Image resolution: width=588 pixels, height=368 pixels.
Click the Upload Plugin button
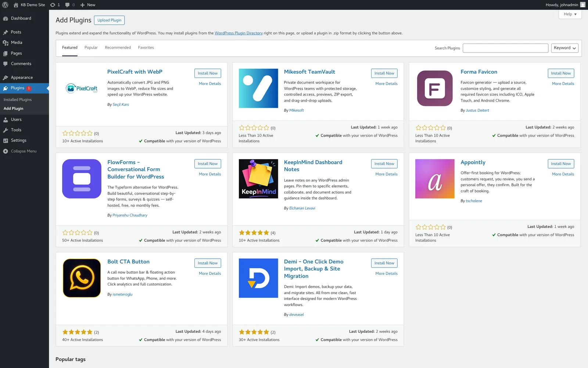pyautogui.click(x=109, y=20)
